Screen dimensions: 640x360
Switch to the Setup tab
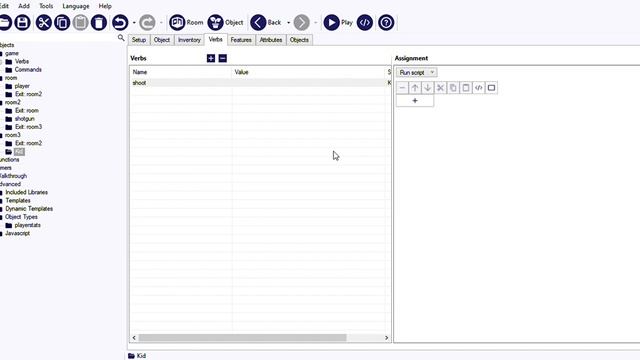(139, 40)
